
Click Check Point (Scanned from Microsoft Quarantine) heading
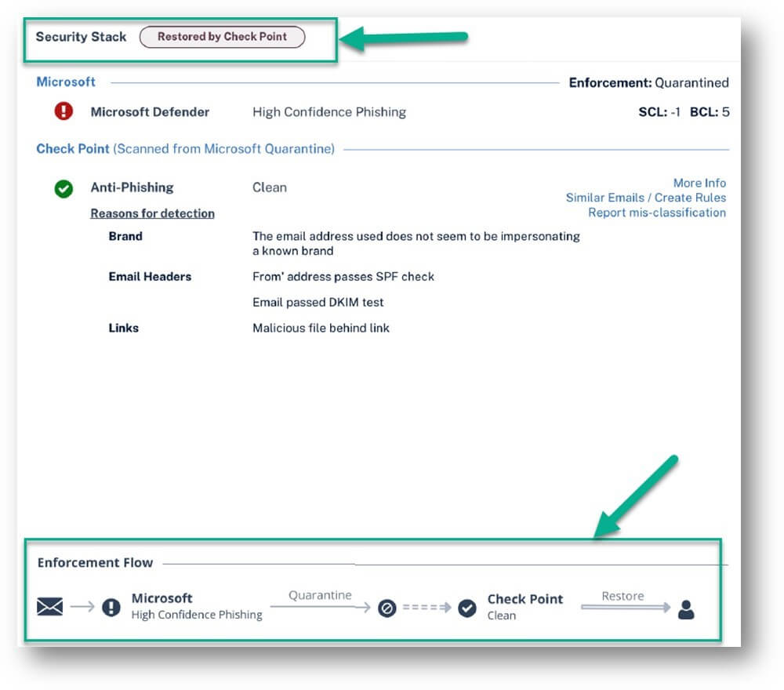coord(186,149)
